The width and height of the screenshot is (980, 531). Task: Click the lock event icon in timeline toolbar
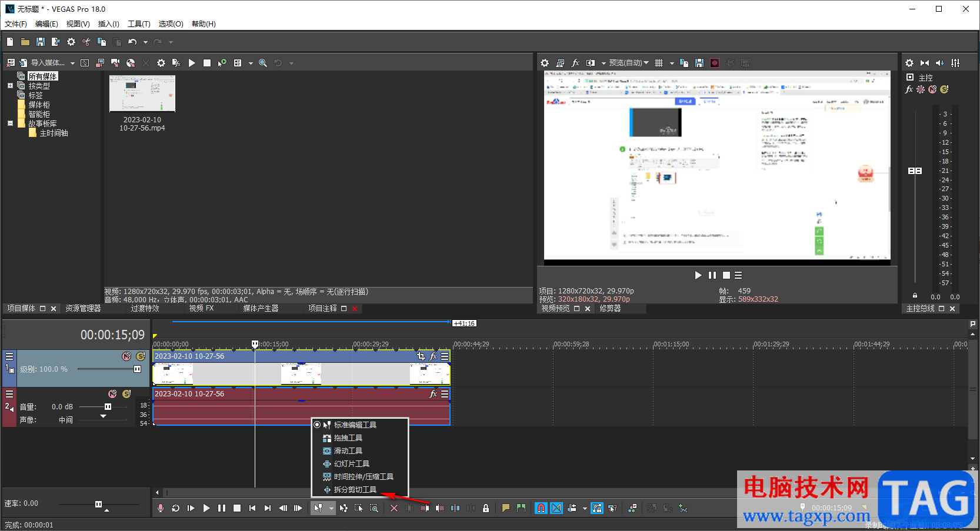tap(486, 508)
